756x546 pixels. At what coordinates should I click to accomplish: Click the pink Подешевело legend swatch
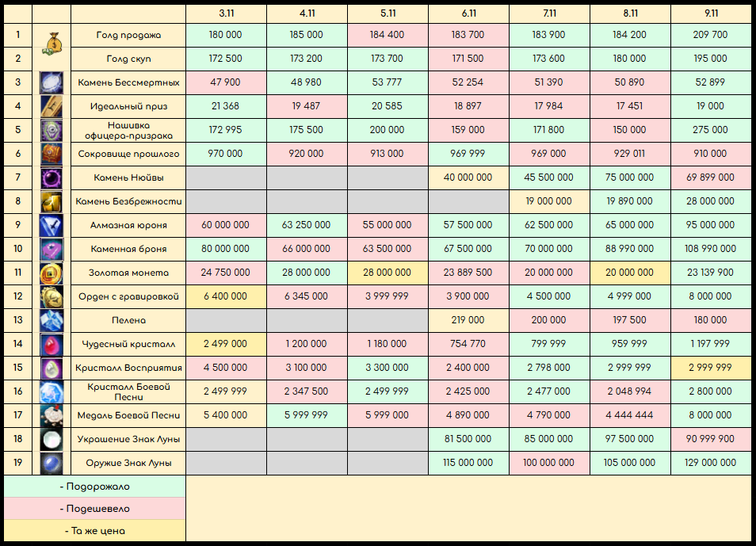94,509
